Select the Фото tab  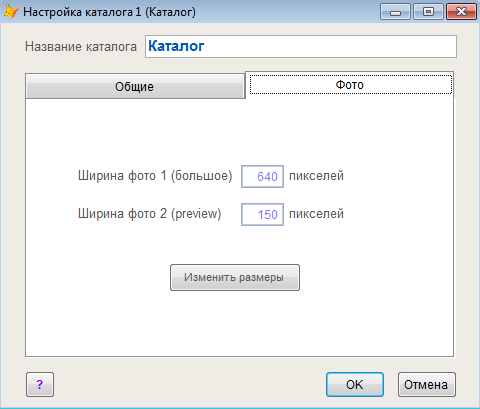[x=350, y=85]
